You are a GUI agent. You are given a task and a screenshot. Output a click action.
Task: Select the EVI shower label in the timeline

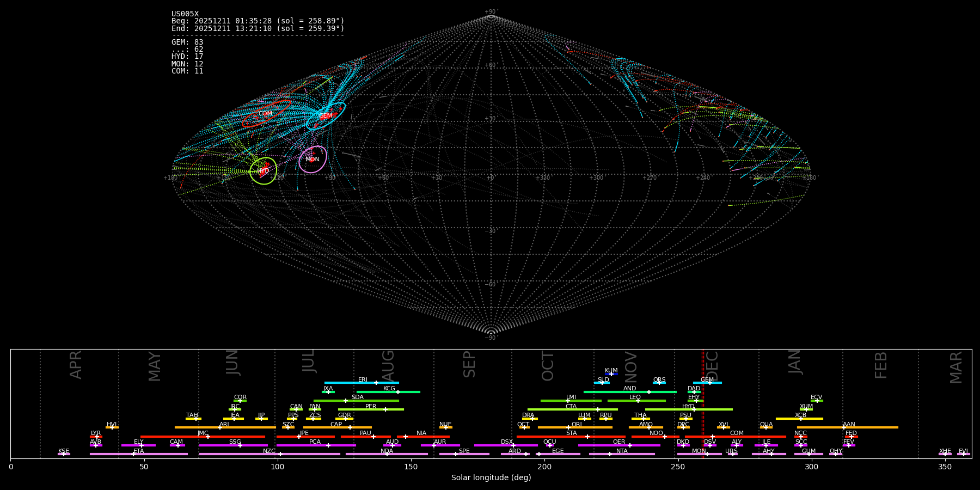963,451
